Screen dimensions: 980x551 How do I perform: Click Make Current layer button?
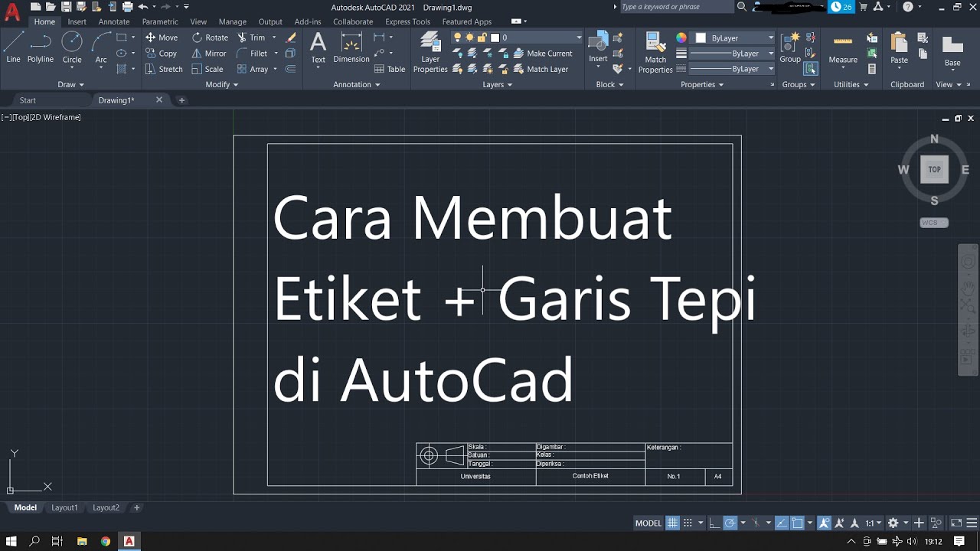(x=543, y=54)
